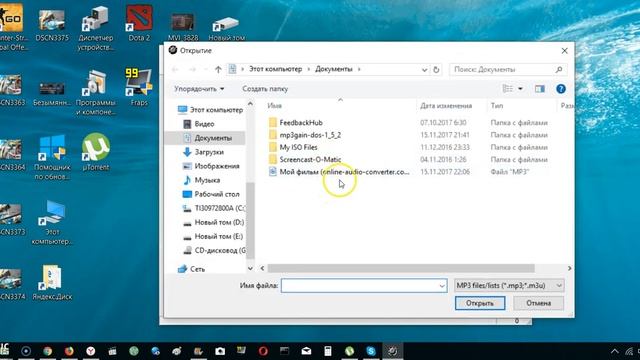Click horizontal scrollbar right arrow

569,269
